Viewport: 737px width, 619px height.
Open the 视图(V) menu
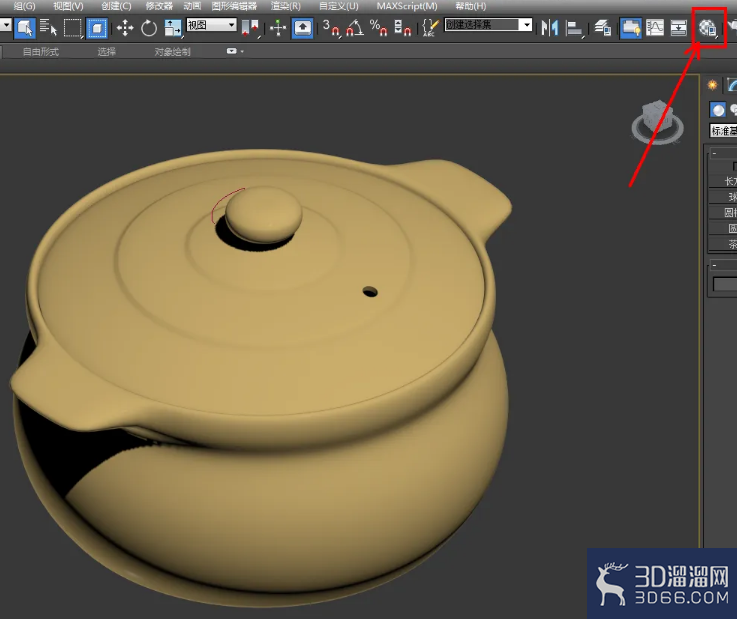point(68,6)
